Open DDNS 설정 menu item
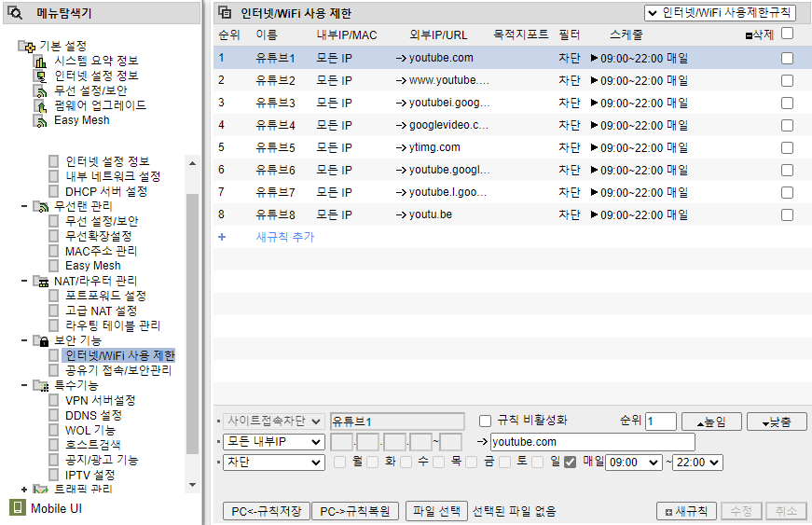The width and height of the screenshot is (812, 525). point(94,415)
